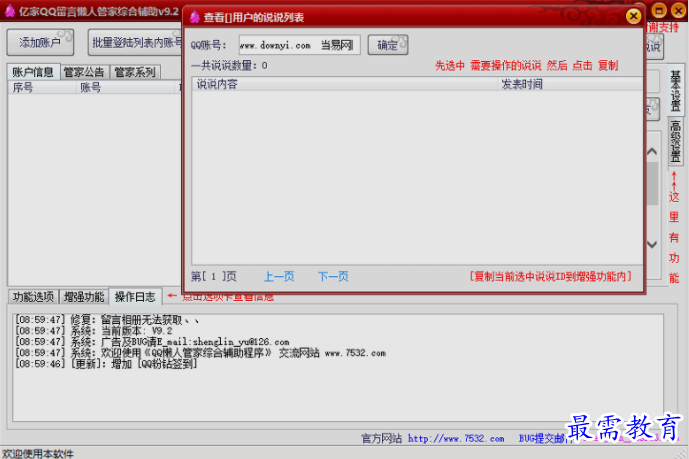Click the 说说内容 column header
The image size is (689, 459).
(x=344, y=84)
